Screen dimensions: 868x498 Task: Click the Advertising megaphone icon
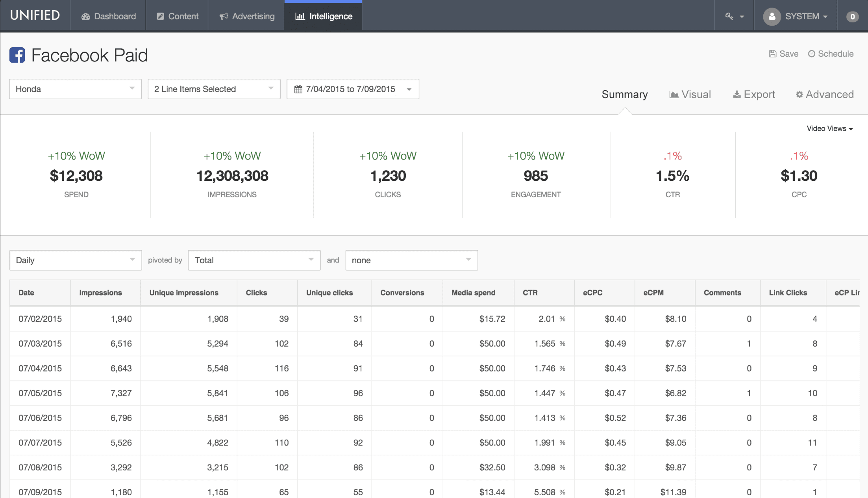click(224, 17)
